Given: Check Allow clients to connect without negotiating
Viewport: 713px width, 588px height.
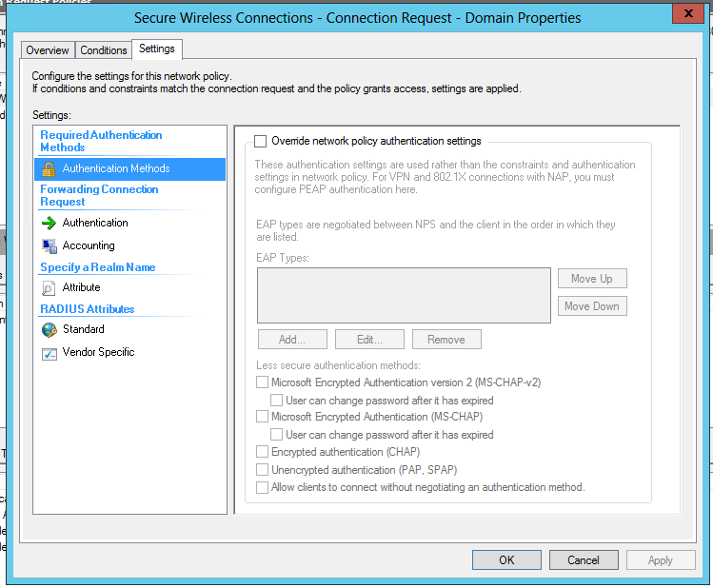Looking at the screenshot, I should pos(262,487).
